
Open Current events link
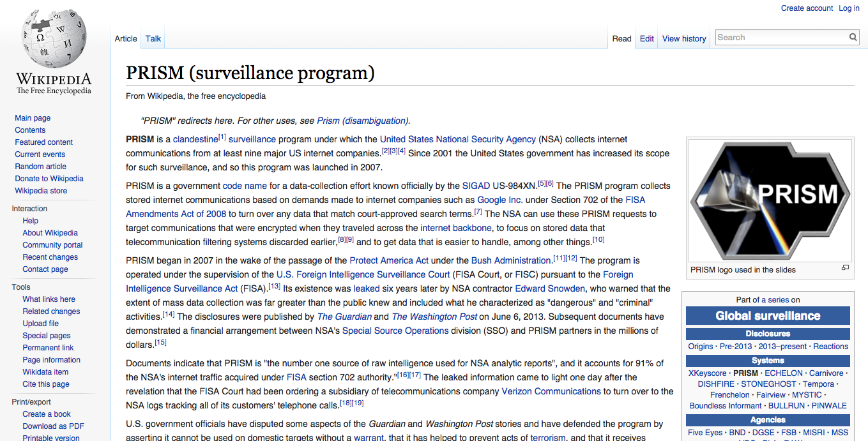[x=40, y=154]
